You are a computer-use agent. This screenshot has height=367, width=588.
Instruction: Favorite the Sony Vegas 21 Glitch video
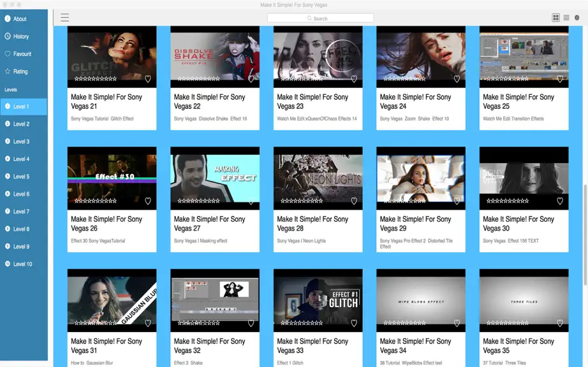(148, 79)
